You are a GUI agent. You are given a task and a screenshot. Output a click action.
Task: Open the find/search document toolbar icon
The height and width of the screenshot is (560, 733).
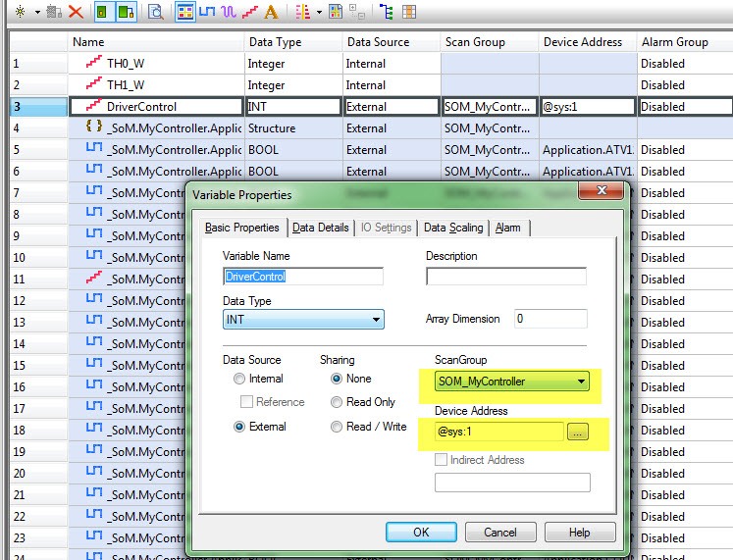coord(155,12)
